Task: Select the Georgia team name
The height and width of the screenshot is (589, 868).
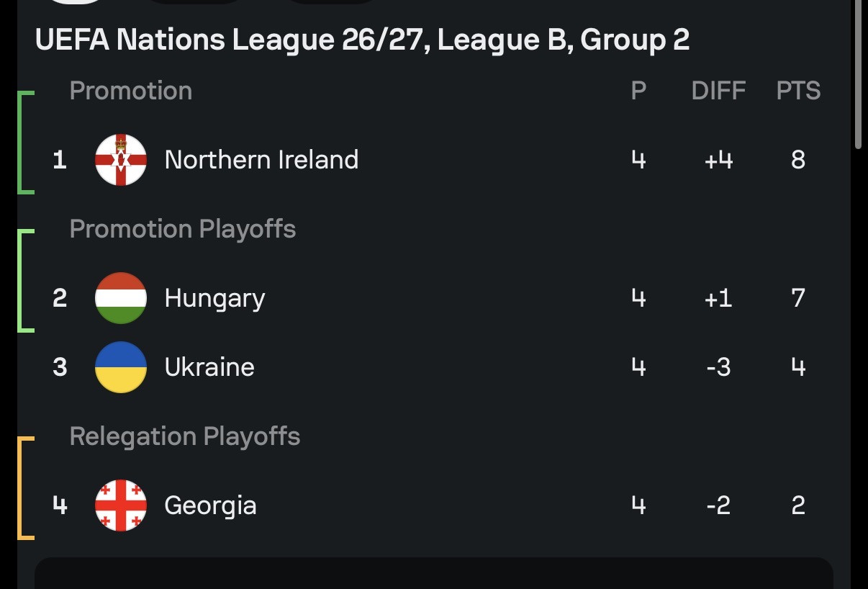Action: (x=210, y=506)
